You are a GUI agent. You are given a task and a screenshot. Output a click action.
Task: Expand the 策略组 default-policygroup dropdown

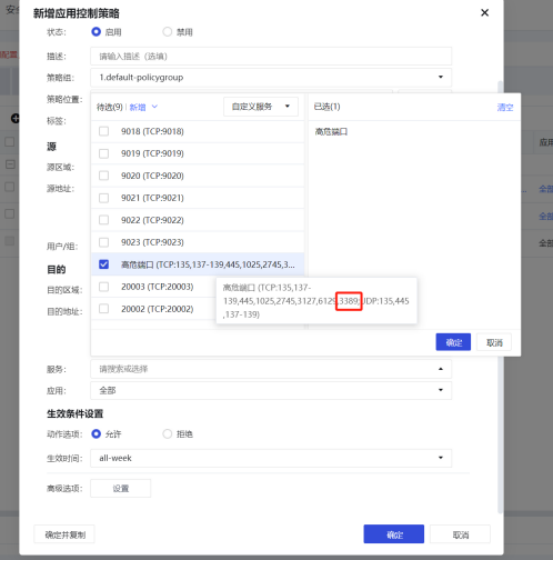coord(271,77)
